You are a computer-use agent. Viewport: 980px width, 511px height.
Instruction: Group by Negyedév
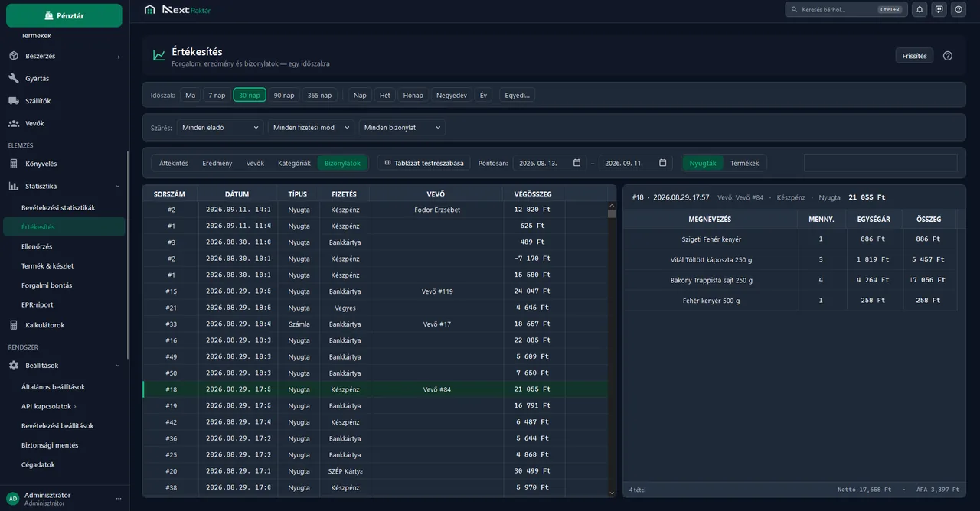pyautogui.click(x=452, y=96)
